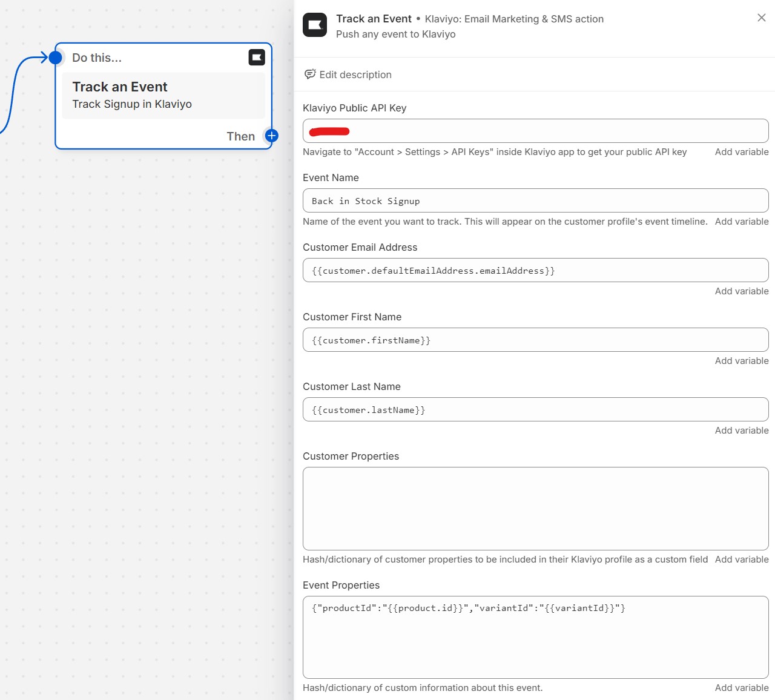Click the Klaviyo icon on the action card
Image resolution: width=775 pixels, height=700 pixels.
pos(257,58)
